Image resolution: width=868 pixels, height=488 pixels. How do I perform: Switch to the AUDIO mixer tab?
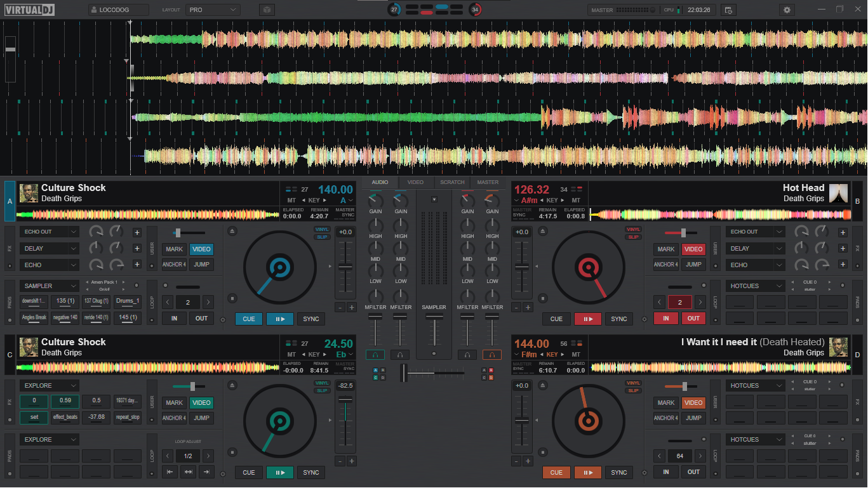380,183
